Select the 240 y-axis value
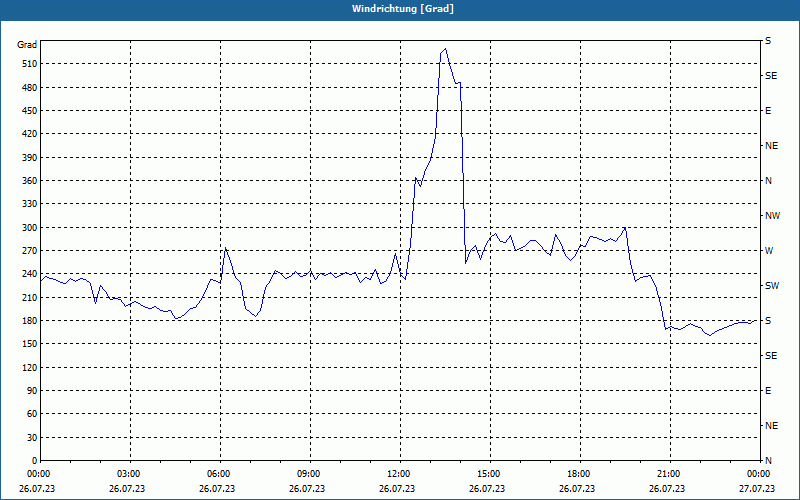The height and width of the screenshot is (500, 800). click(29, 274)
